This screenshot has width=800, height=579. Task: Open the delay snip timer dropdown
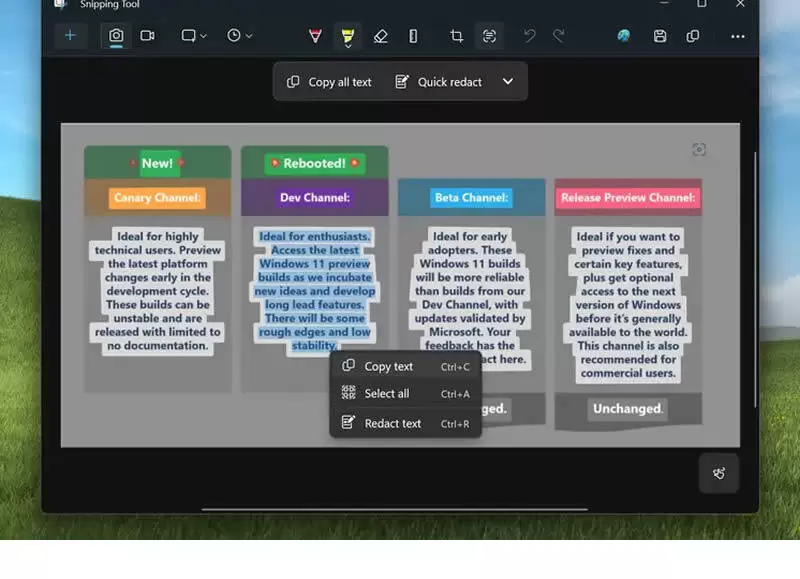tap(239, 36)
